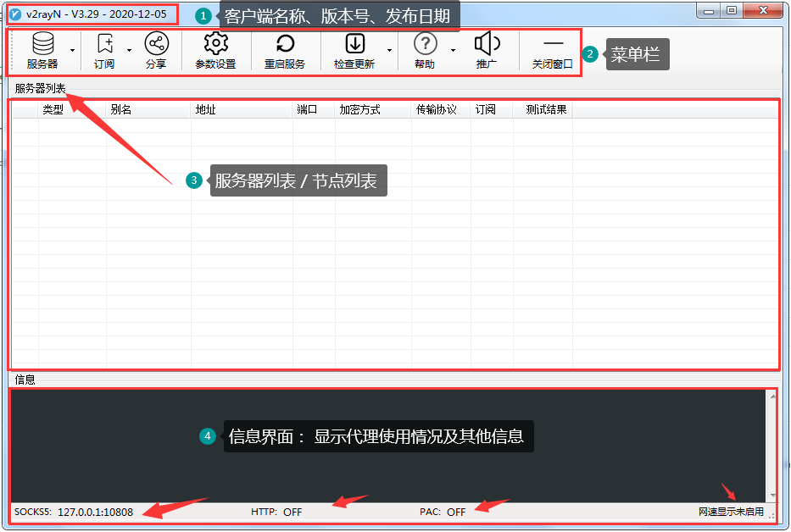791x532 pixels.
Task: Open the 分享 share icon
Action: (x=156, y=44)
